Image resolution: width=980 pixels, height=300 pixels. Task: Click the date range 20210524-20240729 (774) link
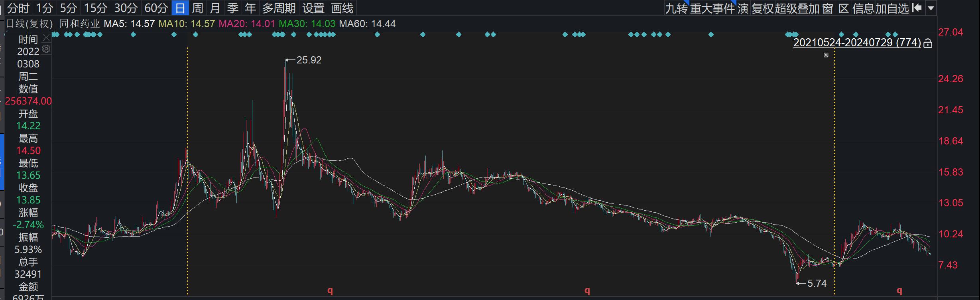[857, 43]
